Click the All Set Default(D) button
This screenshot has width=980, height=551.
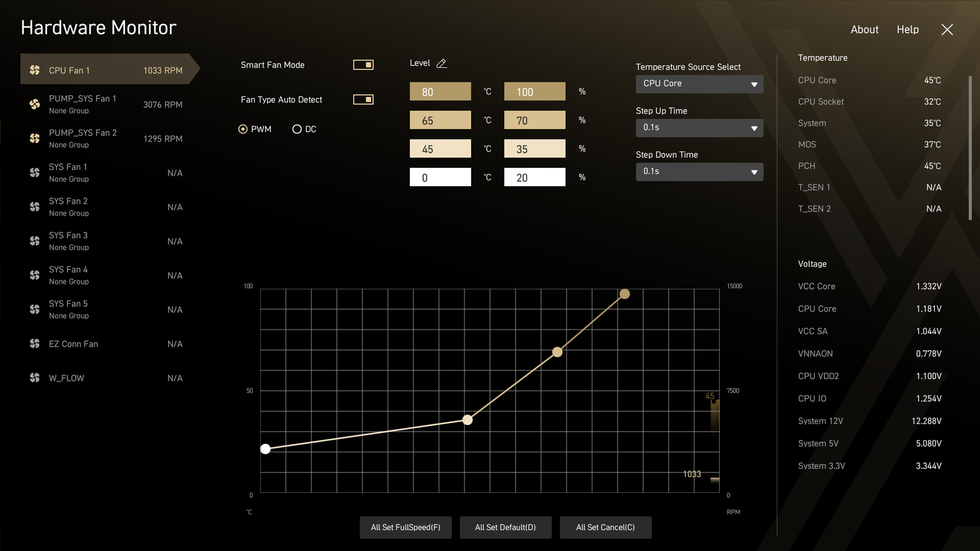(x=505, y=527)
